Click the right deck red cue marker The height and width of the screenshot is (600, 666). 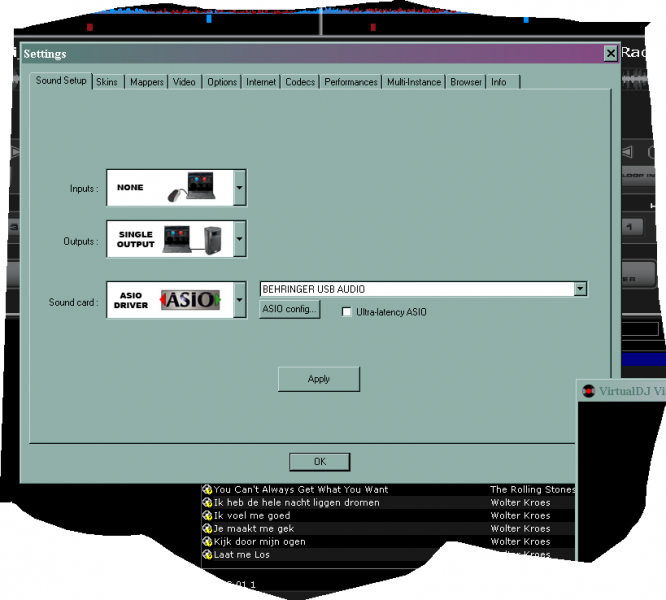click(x=373, y=27)
